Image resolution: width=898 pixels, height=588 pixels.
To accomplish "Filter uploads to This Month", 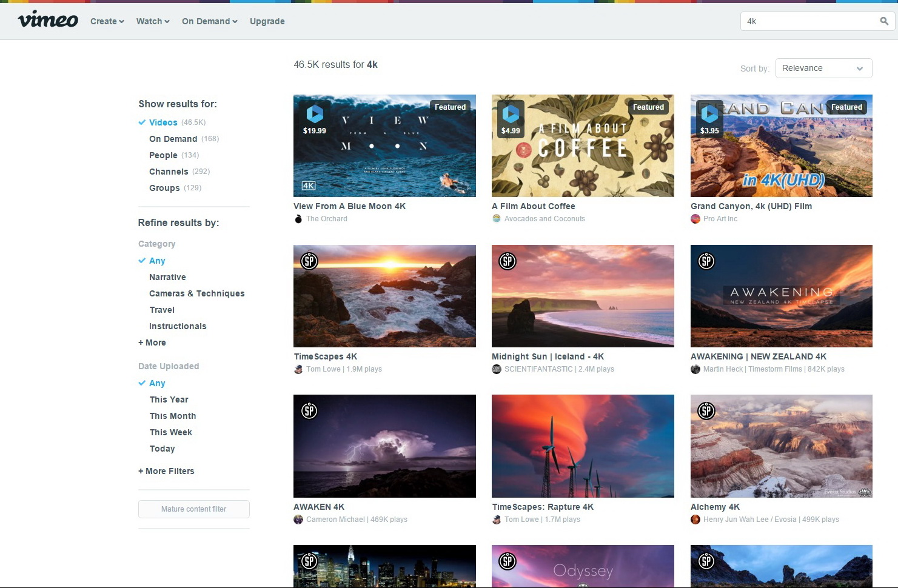I will pos(173,416).
